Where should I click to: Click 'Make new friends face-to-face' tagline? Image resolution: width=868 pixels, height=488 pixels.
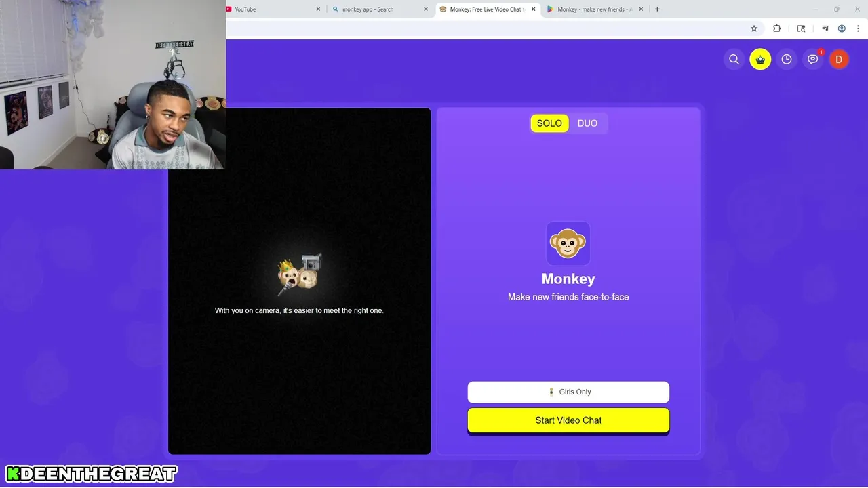point(568,297)
